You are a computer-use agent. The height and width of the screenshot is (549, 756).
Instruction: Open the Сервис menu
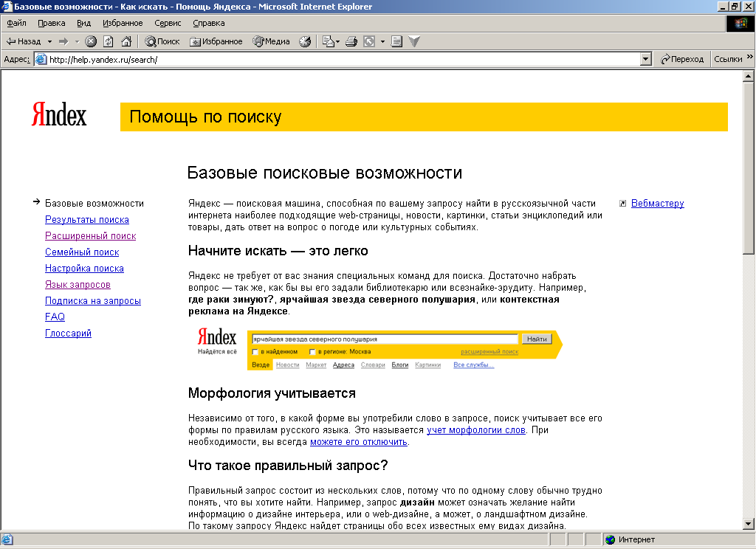tap(168, 23)
